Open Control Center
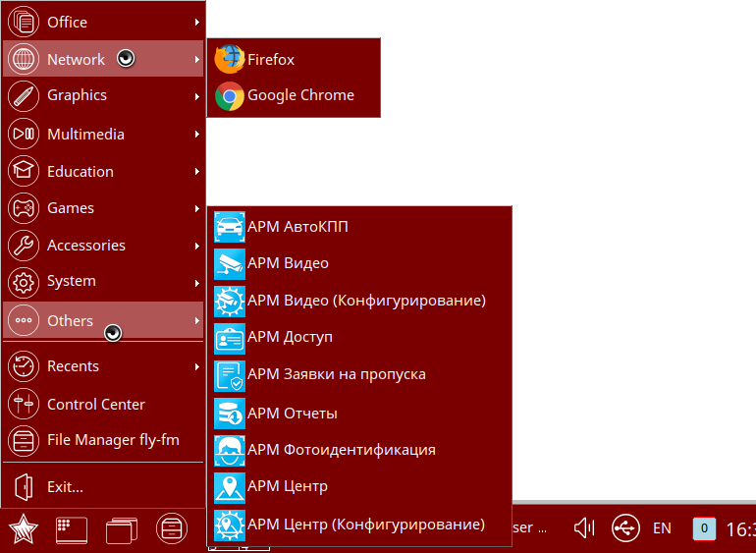This screenshot has width=756, height=553. click(95, 404)
